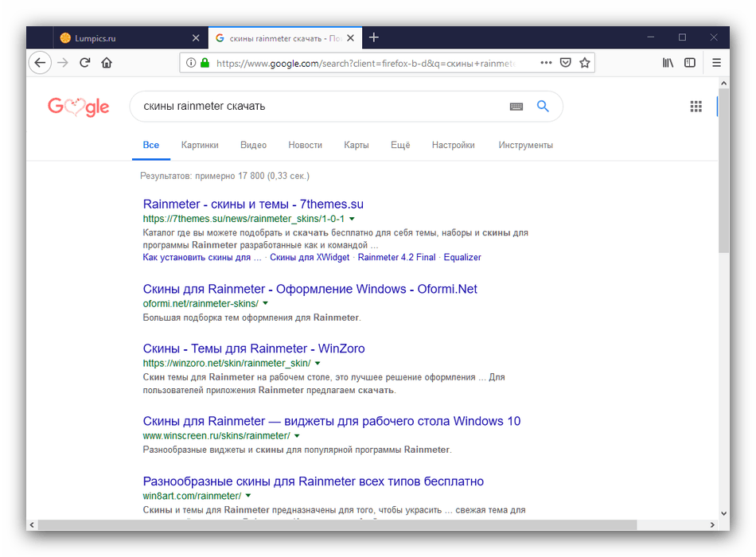Image resolution: width=756 pixels, height=557 pixels.
Task: Click the address bar URL field
Action: (366, 63)
